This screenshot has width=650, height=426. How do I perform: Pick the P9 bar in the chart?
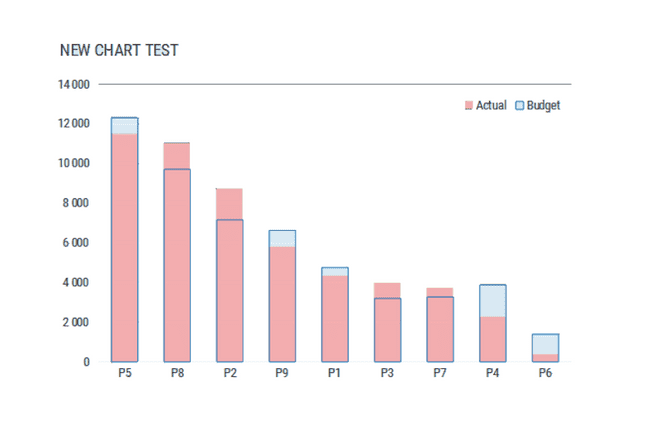(282, 300)
